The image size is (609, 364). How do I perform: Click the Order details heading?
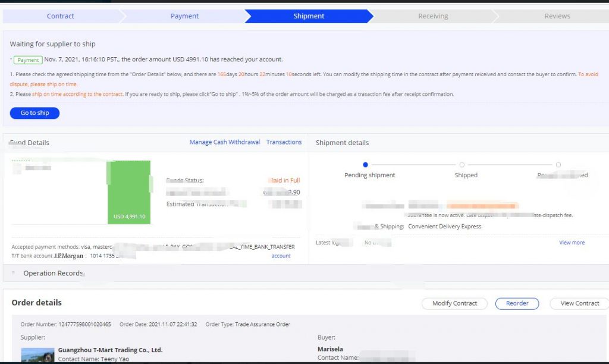36,303
